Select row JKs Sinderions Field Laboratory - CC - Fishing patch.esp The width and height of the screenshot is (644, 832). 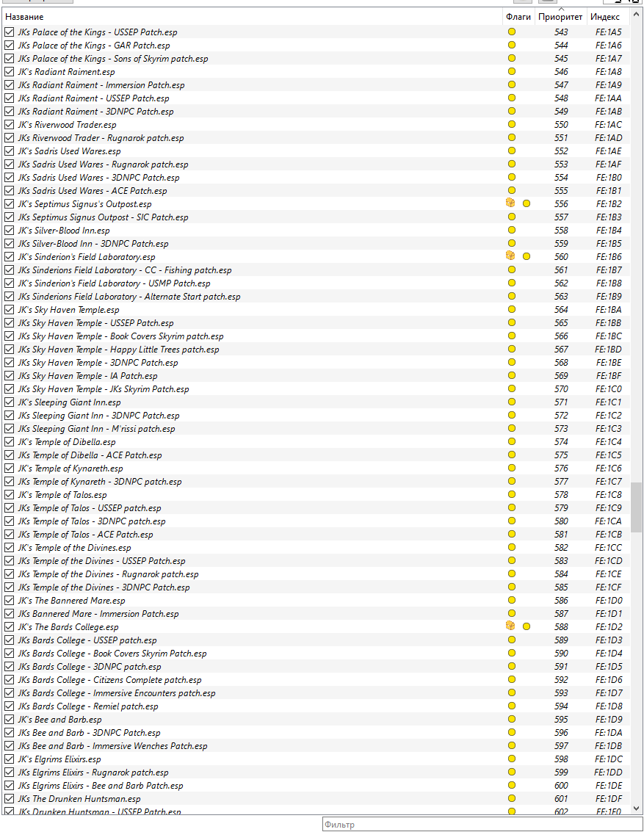click(x=316, y=270)
